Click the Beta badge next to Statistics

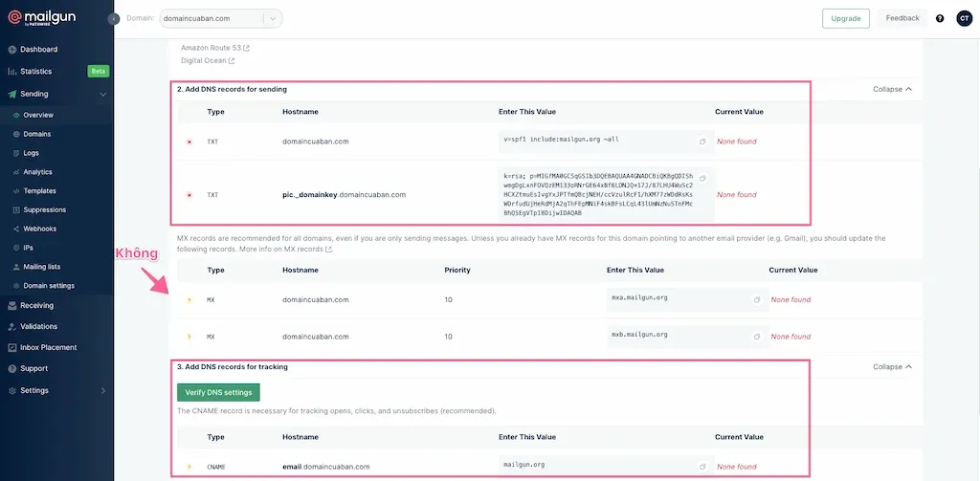99,71
